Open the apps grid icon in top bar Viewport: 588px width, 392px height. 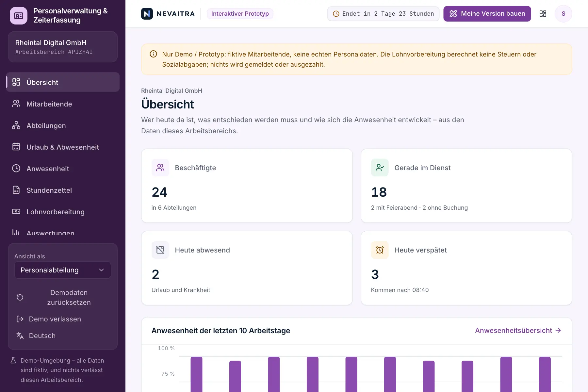543,14
